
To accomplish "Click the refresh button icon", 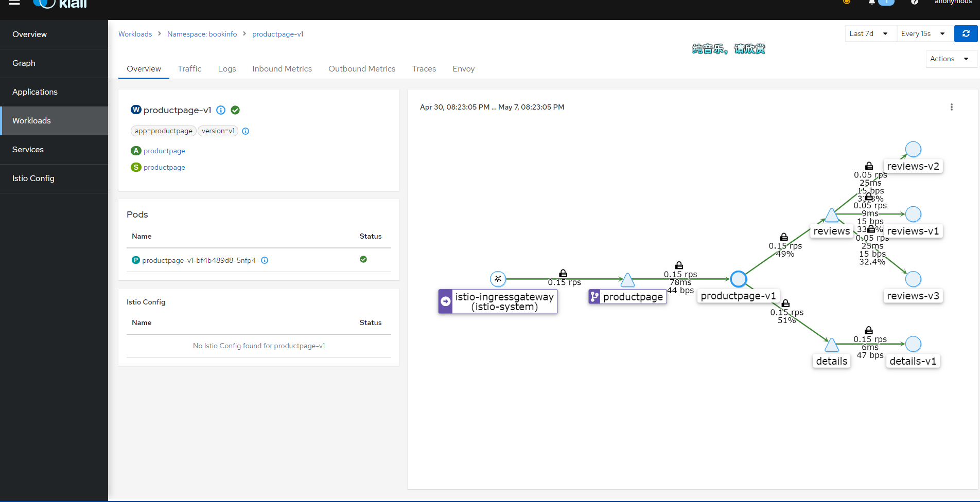I will pyautogui.click(x=966, y=34).
